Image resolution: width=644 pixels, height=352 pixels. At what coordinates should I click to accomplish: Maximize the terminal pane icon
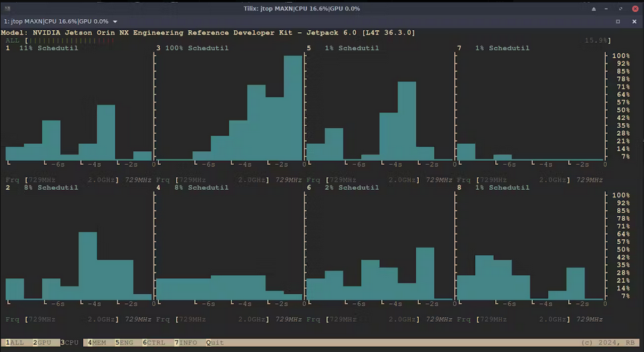pos(618,21)
